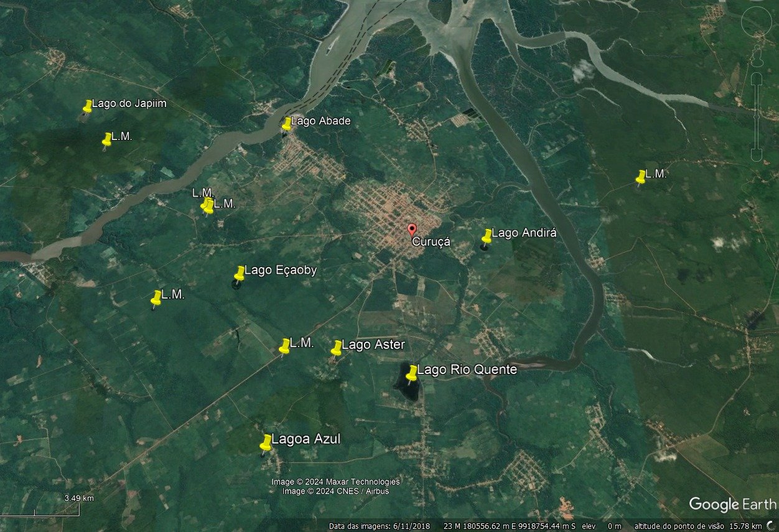Click the zoom slider middle handle

point(757,116)
